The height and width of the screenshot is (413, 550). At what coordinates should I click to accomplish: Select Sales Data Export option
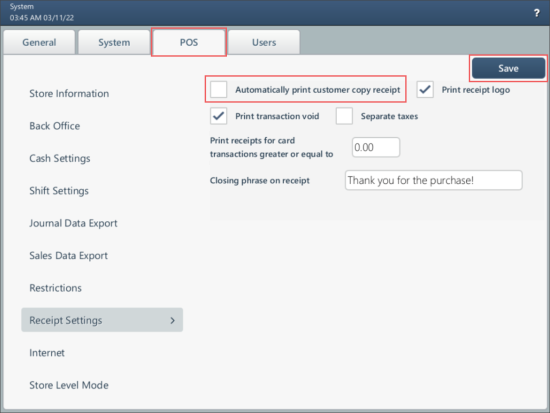pyautogui.click(x=68, y=256)
